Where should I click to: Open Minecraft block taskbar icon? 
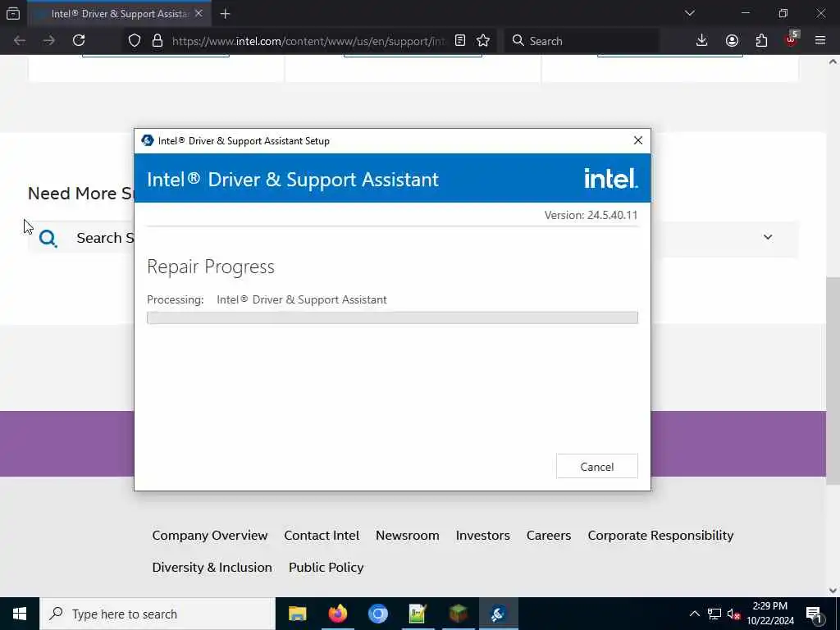(x=458, y=614)
